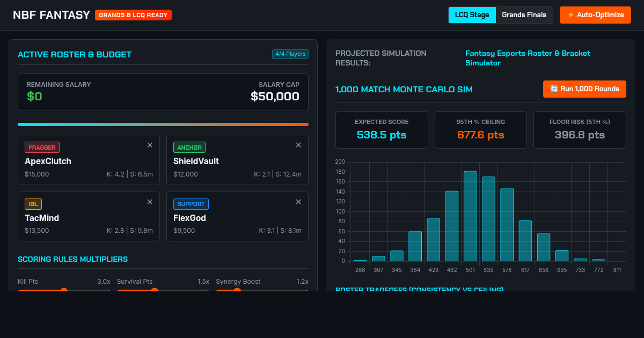Click the histogram bar at 656

coord(544,247)
